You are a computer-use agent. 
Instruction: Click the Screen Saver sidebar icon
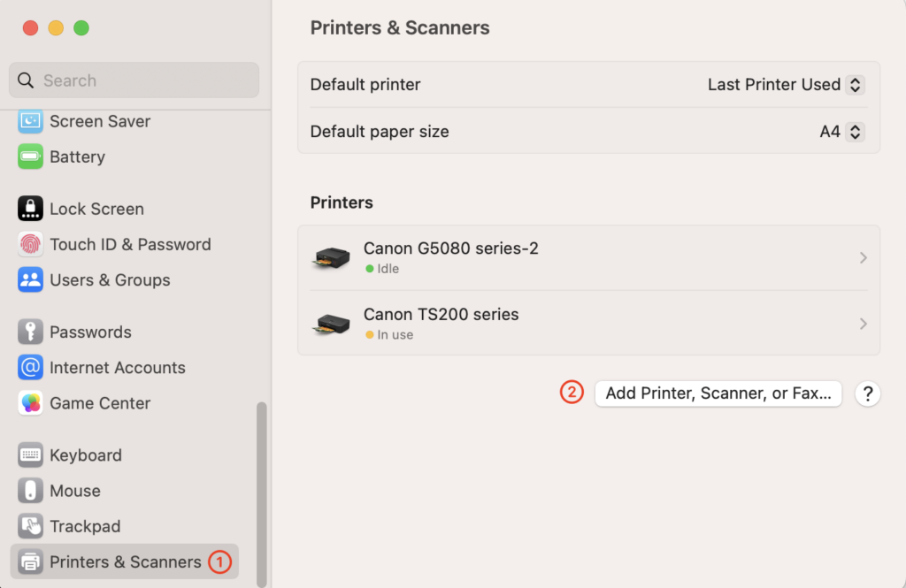[x=30, y=121]
